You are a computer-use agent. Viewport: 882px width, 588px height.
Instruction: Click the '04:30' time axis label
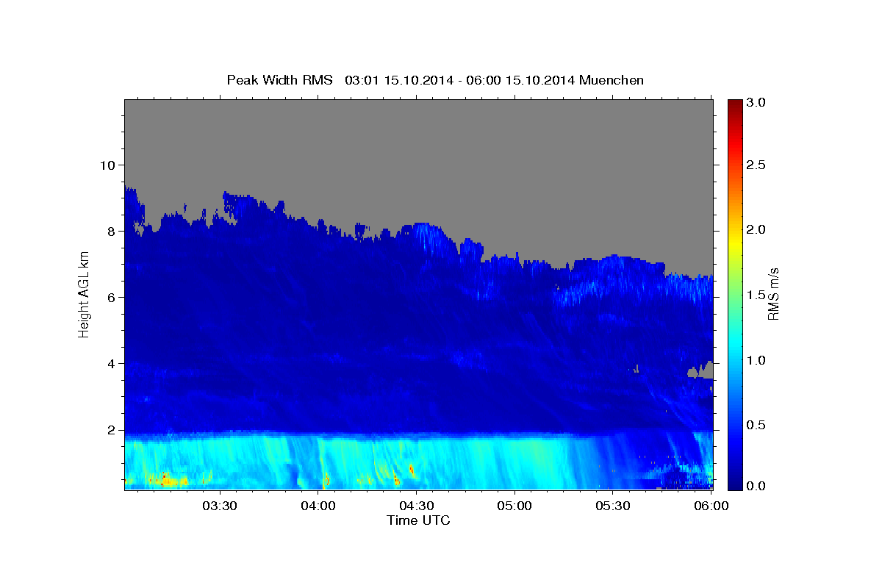pos(416,506)
